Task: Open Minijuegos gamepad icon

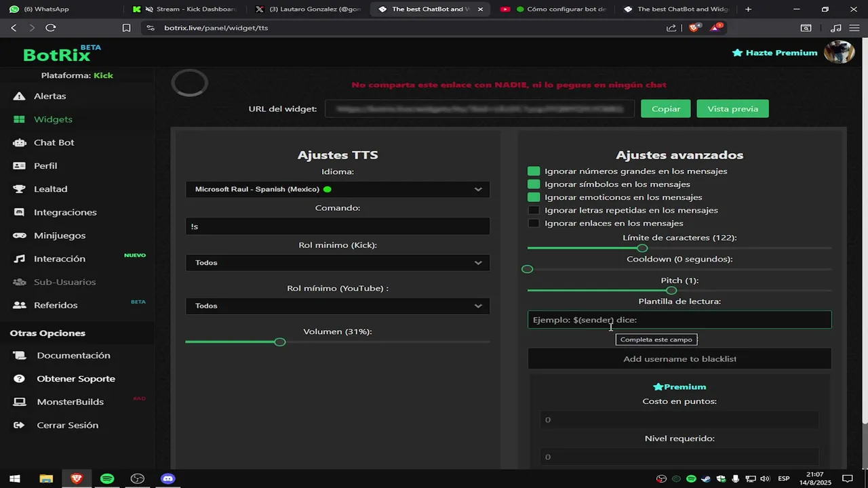Action: [x=20, y=235]
